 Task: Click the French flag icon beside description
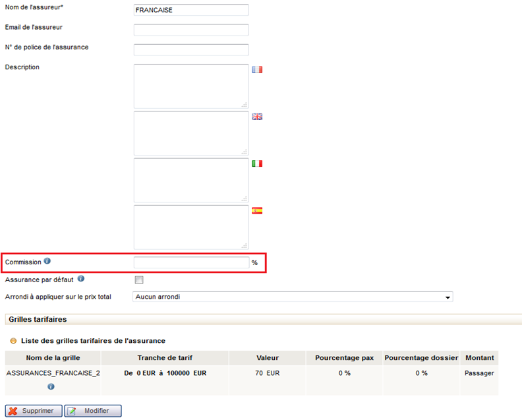[257, 69]
